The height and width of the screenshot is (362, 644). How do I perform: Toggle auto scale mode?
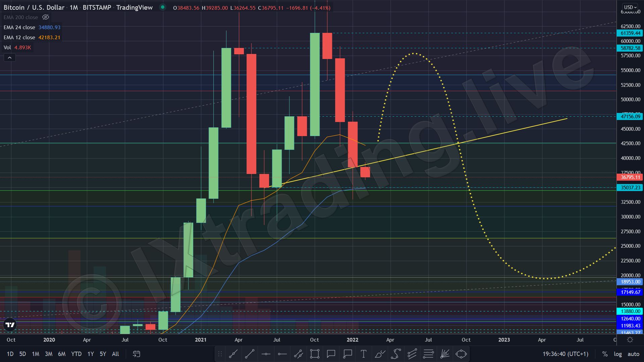click(633, 354)
